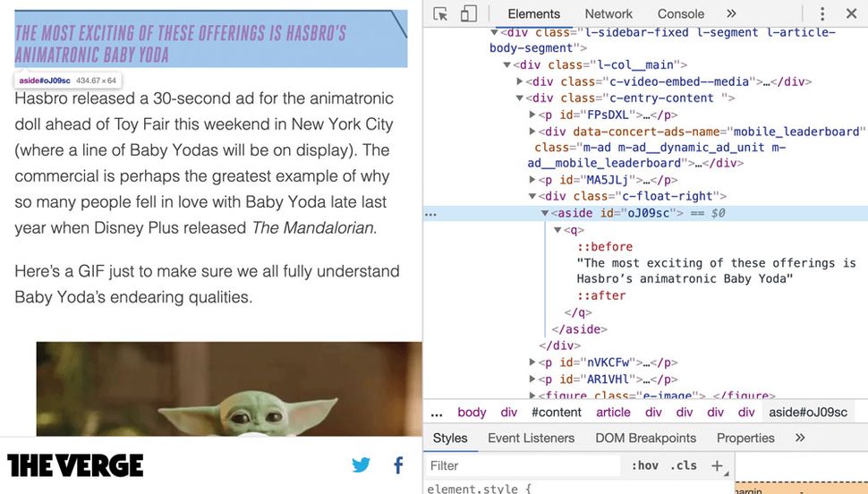Screen dimensions: 868x494
Task: Expand the p#nVKCFw node
Action: click(532, 362)
